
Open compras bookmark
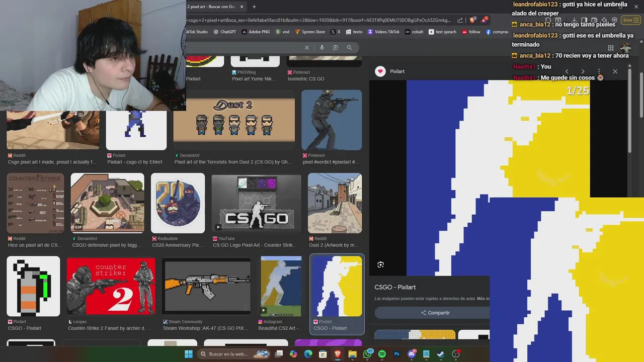coord(497,32)
